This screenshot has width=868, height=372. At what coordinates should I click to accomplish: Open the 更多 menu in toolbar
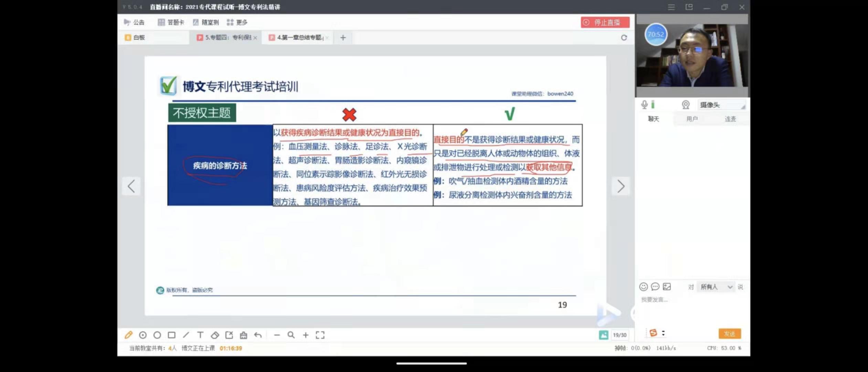(x=237, y=22)
